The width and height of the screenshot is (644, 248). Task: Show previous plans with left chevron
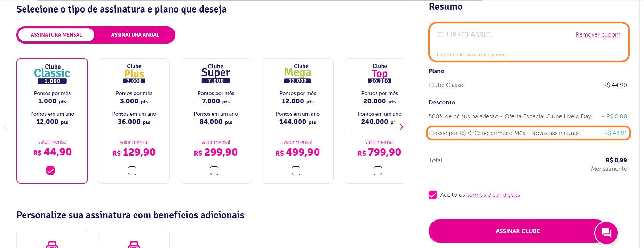tap(5, 127)
